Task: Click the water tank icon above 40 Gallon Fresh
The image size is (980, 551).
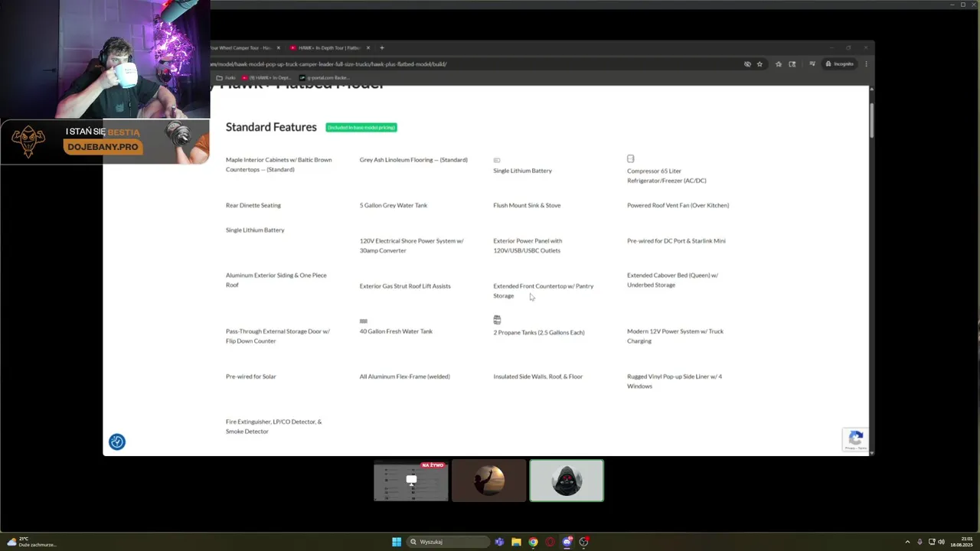Action: (x=364, y=321)
